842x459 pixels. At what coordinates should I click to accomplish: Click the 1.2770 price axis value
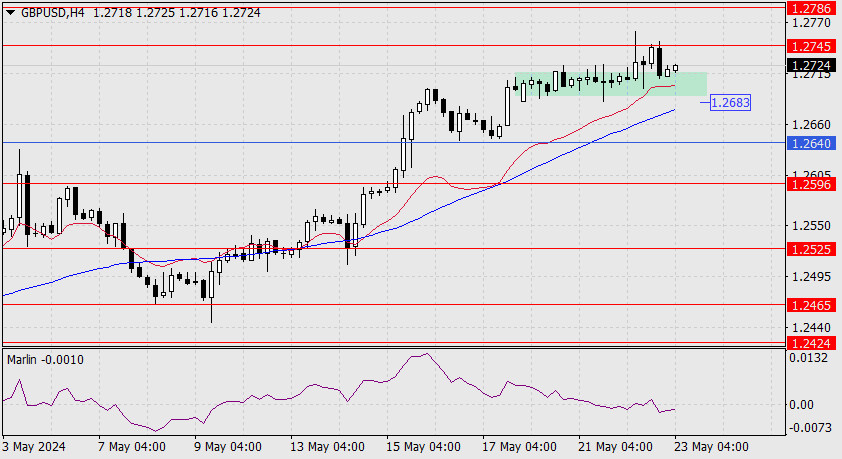coord(811,23)
